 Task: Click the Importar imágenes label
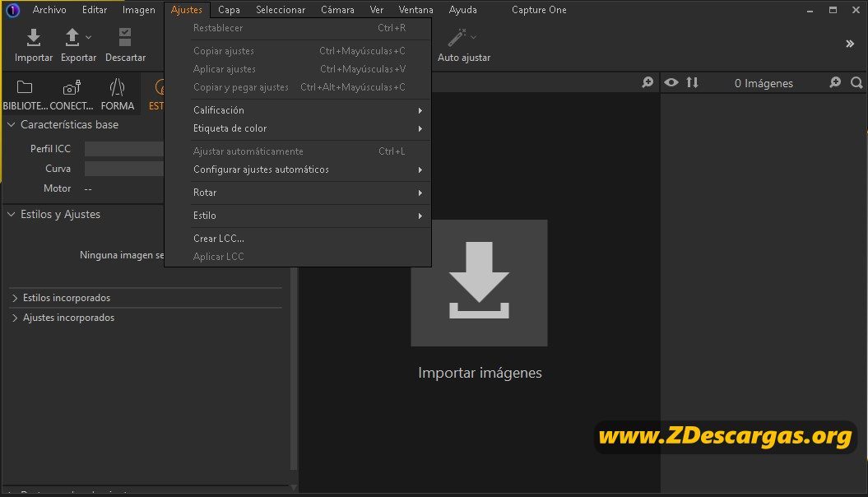pyautogui.click(x=480, y=373)
